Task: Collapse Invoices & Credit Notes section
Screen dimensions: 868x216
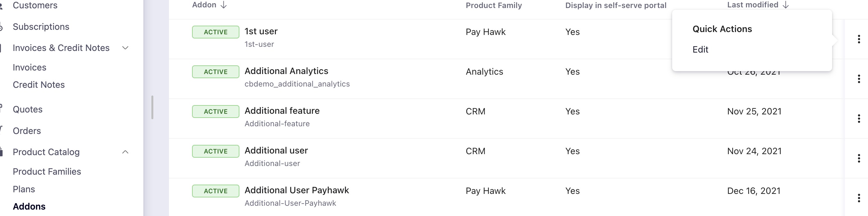Action: click(x=125, y=48)
